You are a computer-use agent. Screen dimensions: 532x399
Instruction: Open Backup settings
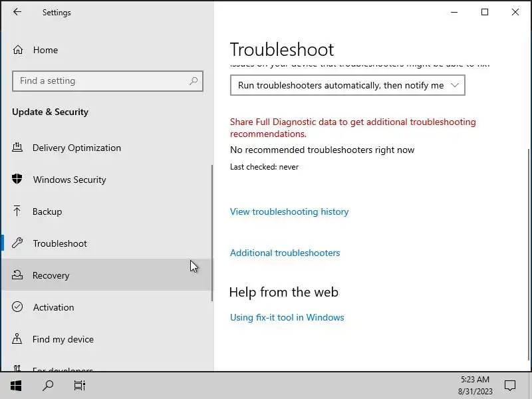pyautogui.click(x=107, y=211)
